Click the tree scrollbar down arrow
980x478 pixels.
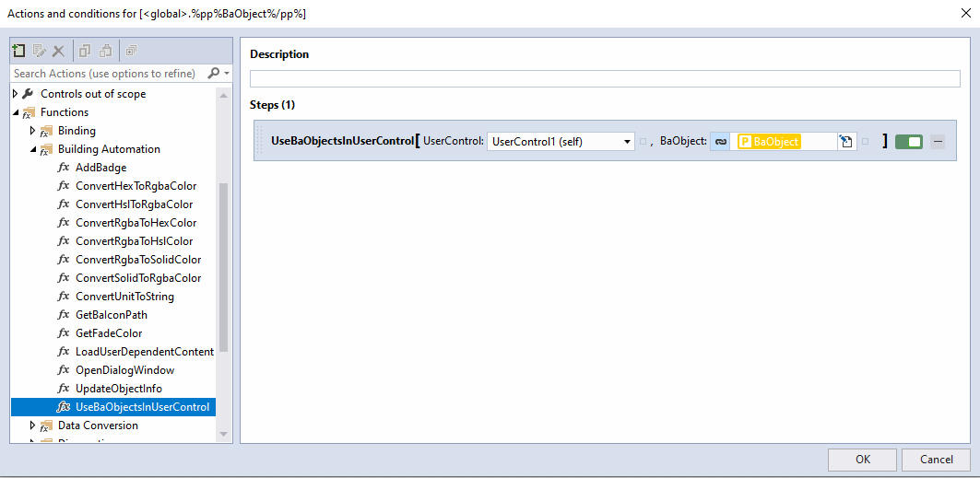tap(223, 434)
